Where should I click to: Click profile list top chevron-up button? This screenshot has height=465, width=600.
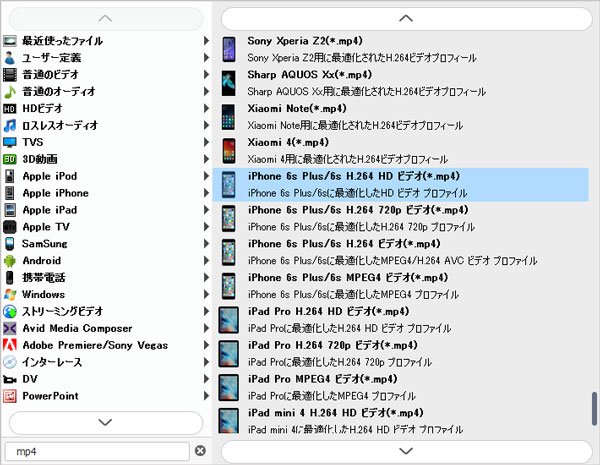click(x=406, y=18)
